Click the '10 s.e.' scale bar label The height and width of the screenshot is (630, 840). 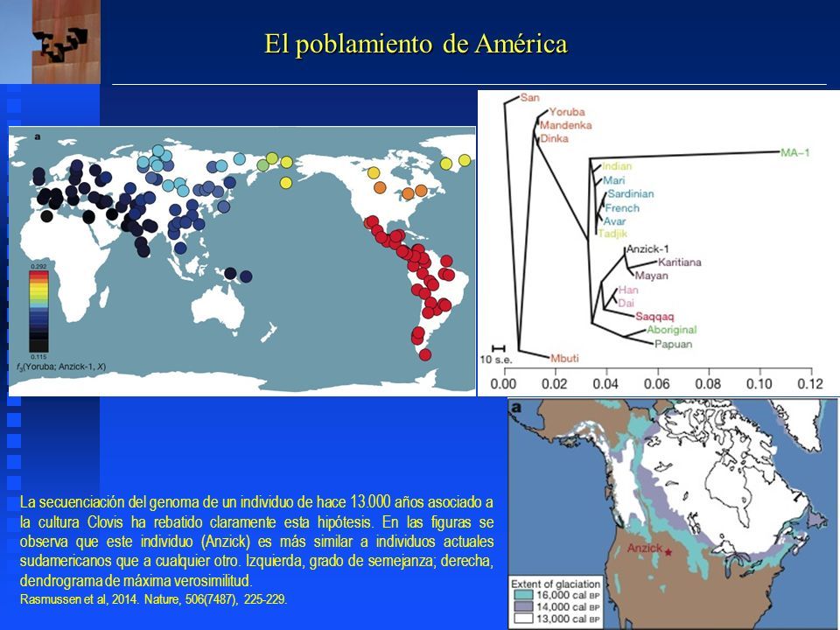(x=495, y=360)
